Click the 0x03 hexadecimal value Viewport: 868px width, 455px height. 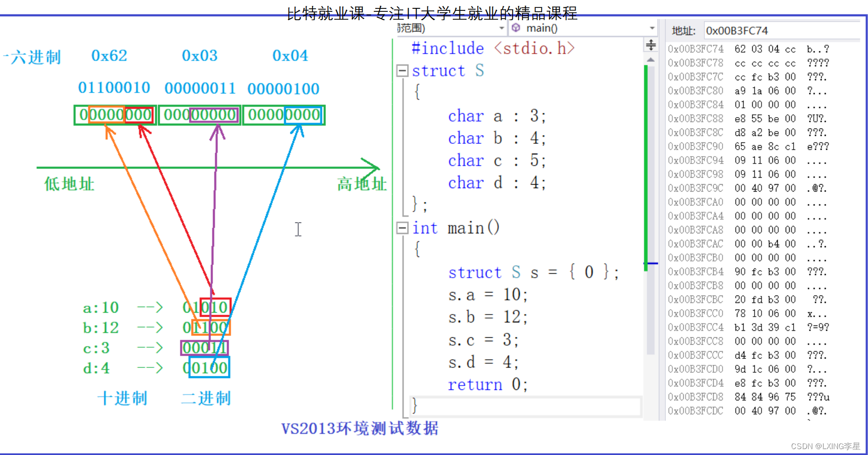pyautogui.click(x=200, y=56)
